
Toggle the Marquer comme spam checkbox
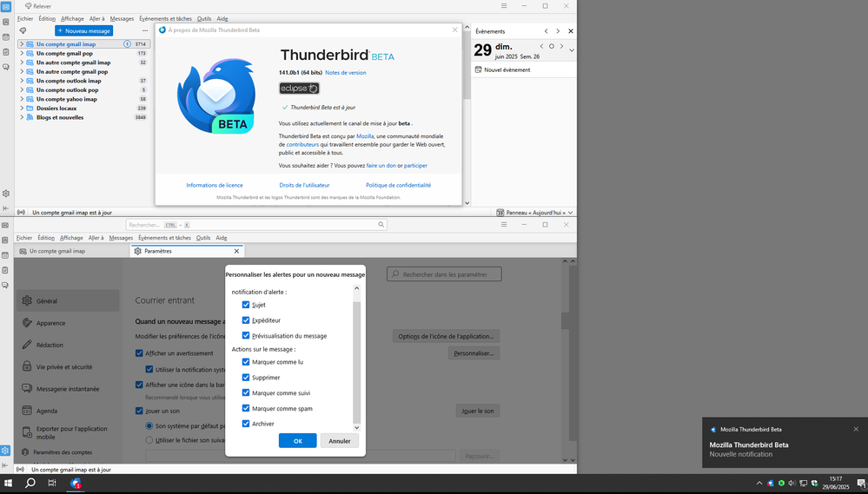pos(246,408)
